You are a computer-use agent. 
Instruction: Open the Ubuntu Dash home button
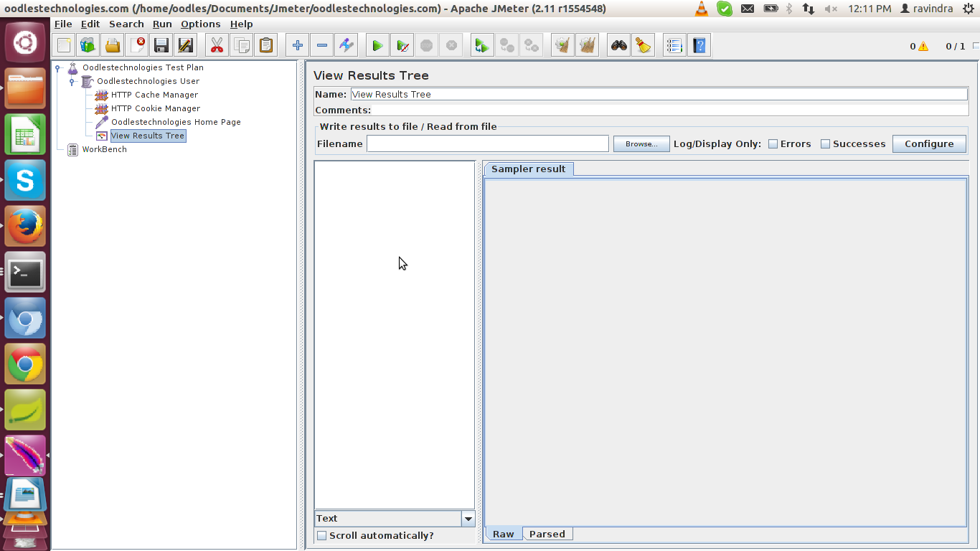click(x=25, y=42)
